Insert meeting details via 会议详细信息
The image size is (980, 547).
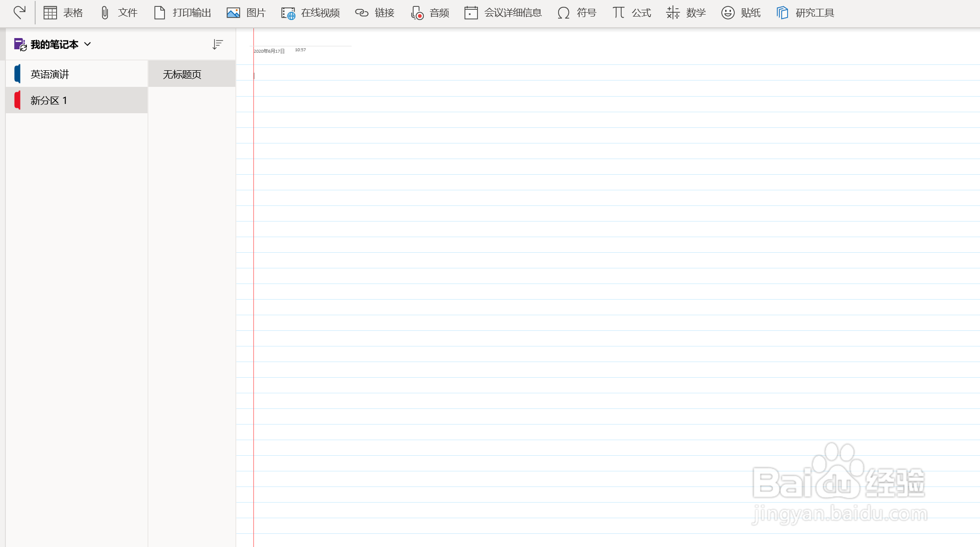[x=503, y=13]
